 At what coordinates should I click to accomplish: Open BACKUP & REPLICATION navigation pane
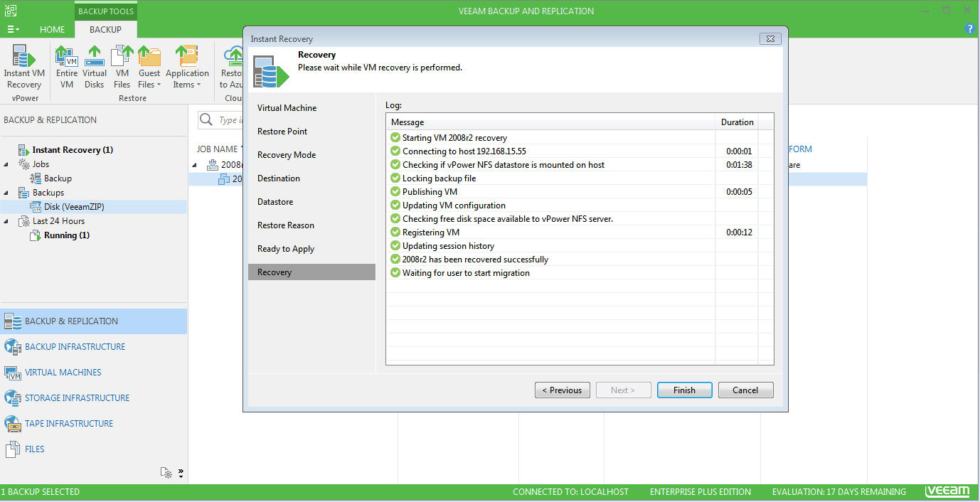click(x=93, y=321)
